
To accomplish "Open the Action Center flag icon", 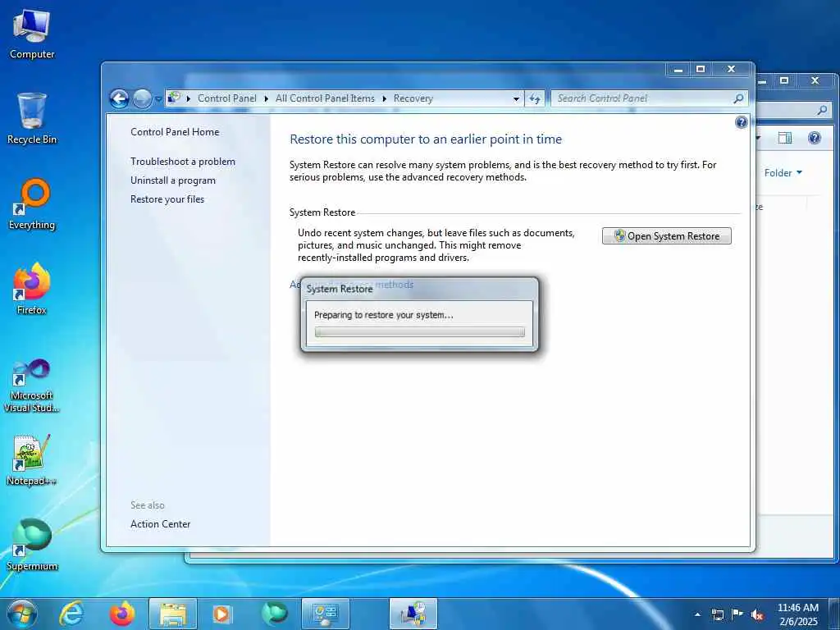I will coord(737,614).
